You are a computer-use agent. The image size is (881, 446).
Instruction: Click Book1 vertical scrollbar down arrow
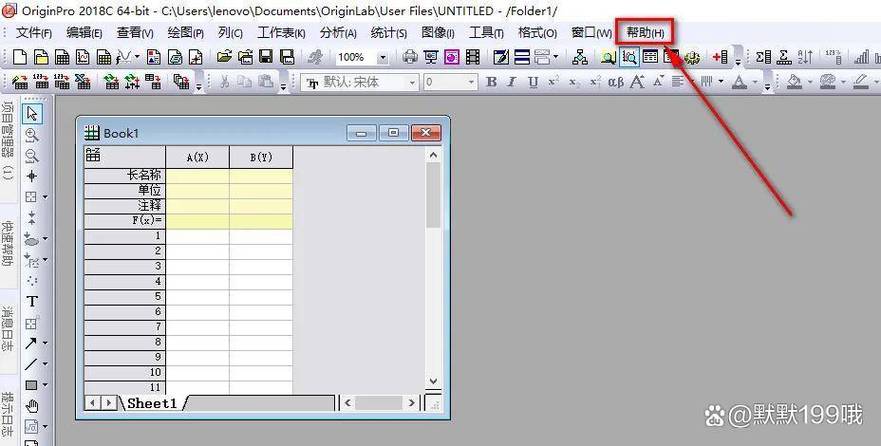pos(433,381)
